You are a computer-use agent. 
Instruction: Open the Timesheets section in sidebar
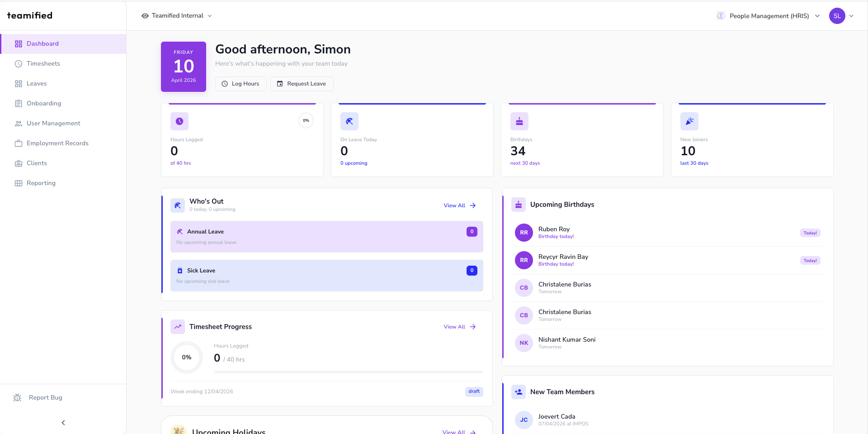(43, 63)
